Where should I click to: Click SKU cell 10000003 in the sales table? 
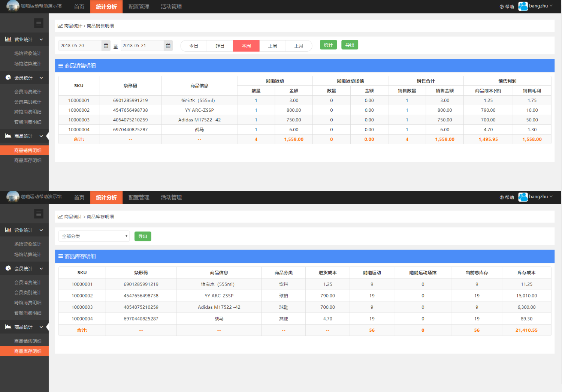[x=79, y=120]
